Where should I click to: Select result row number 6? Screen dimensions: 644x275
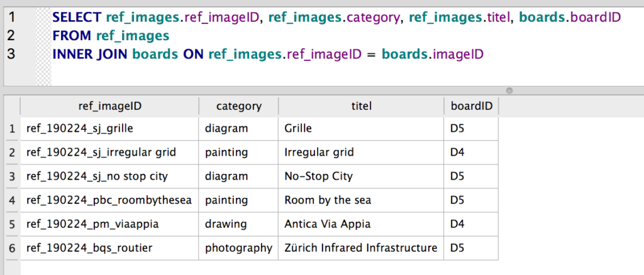13,248
